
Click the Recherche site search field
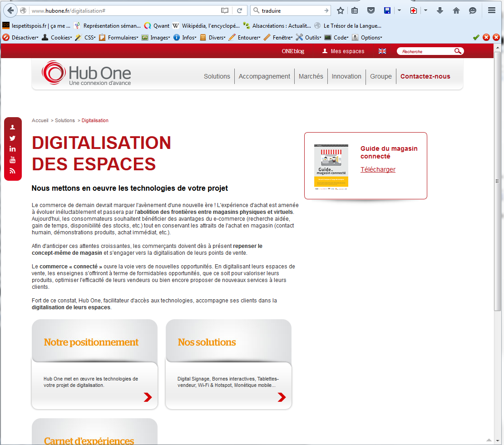point(427,51)
